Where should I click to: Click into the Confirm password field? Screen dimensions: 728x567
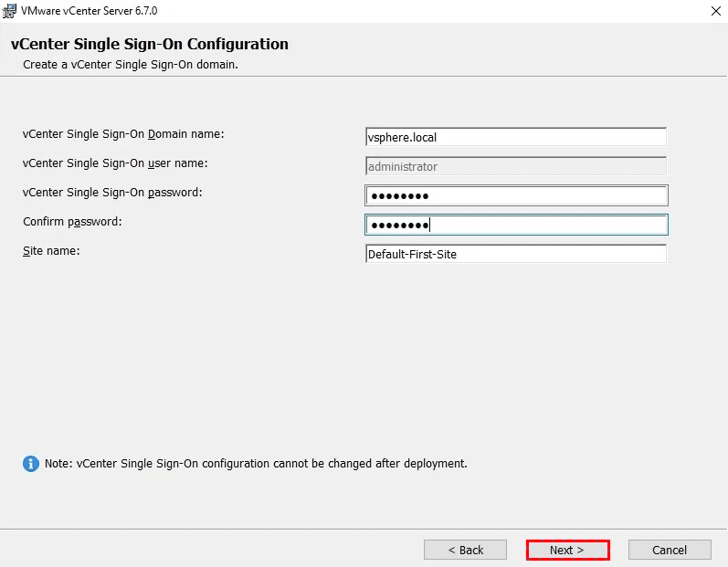tap(515, 225)
